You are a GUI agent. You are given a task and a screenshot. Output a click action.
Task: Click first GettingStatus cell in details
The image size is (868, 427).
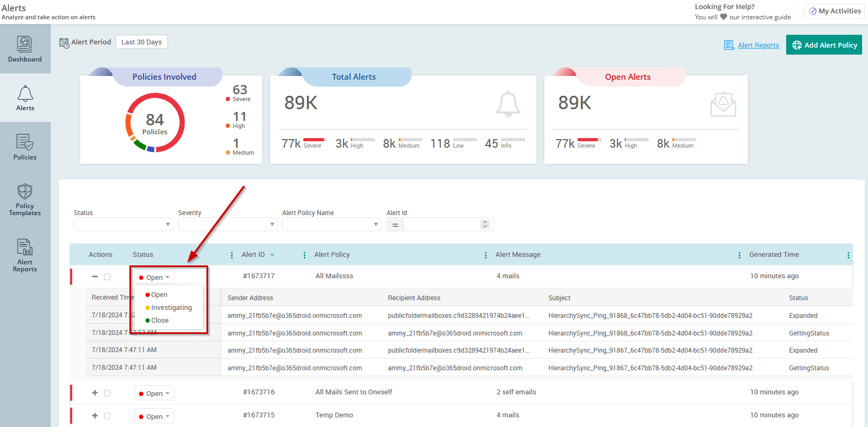coord(809,333)
